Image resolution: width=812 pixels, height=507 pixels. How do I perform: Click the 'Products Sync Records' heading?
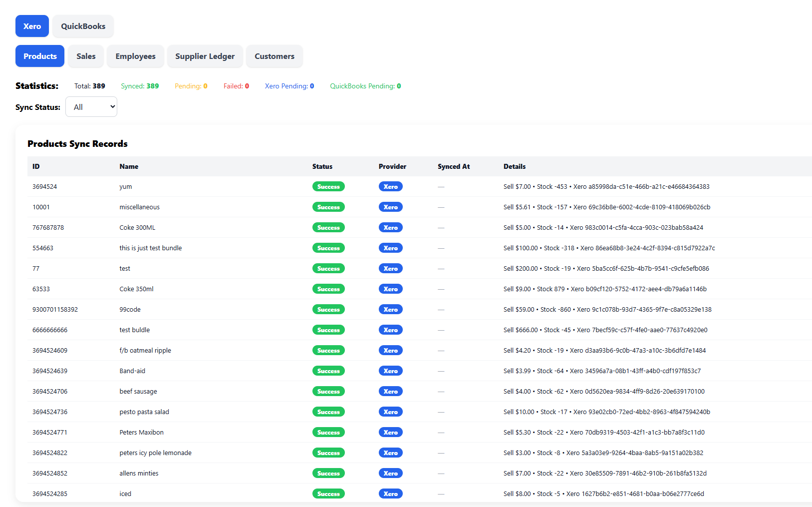[x=77, y=144]
